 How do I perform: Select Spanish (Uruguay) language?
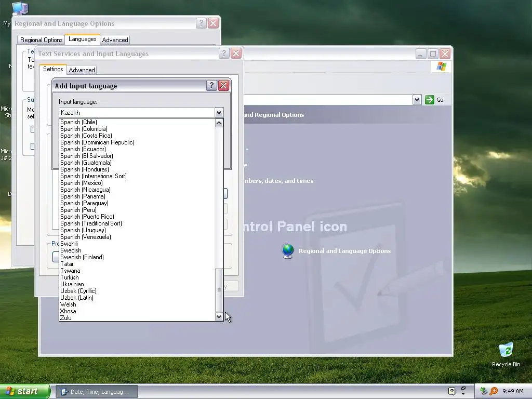[83, 230]
